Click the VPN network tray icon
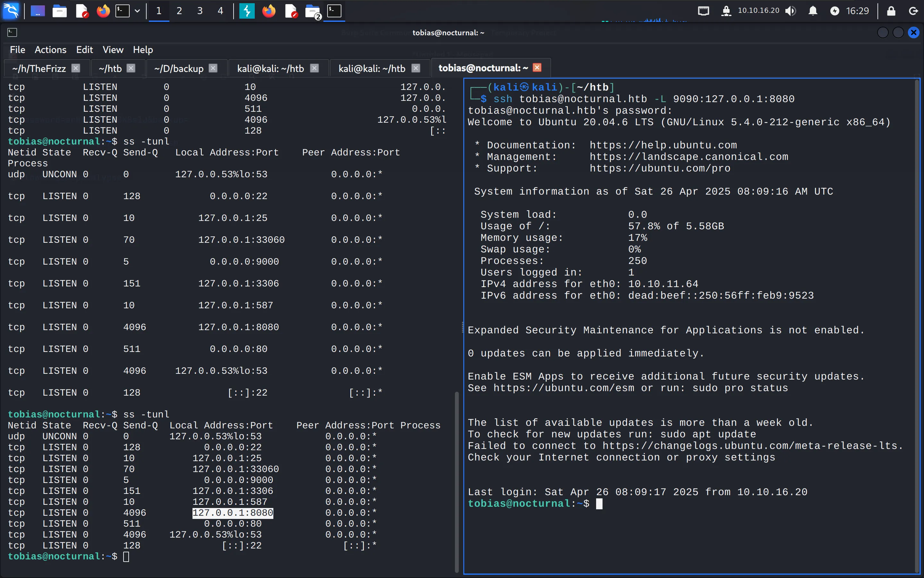Viewport: 924px width, 578px height. point(726,11)
